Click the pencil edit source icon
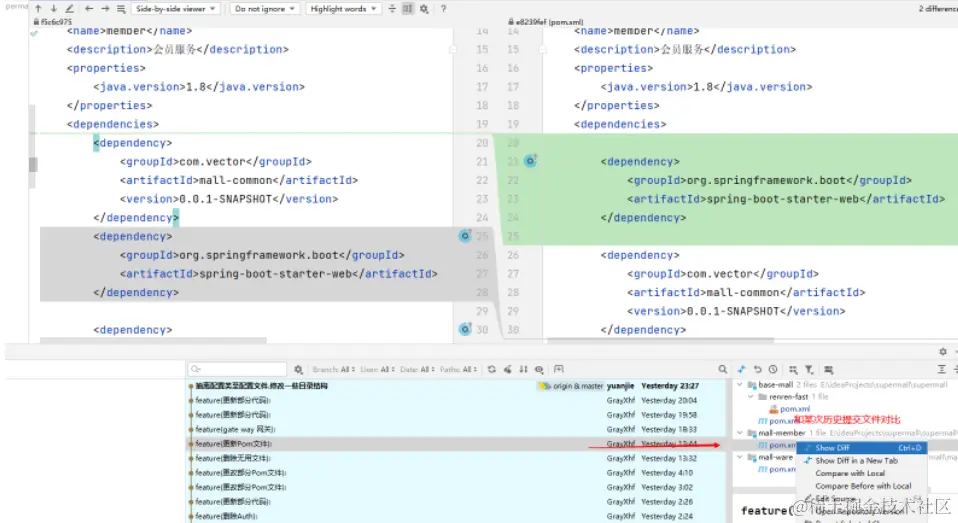 click(70, 9)
